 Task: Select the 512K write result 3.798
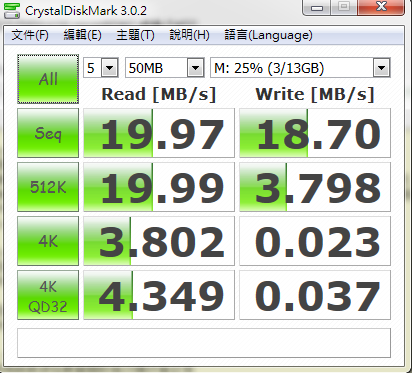pos(315,187)
